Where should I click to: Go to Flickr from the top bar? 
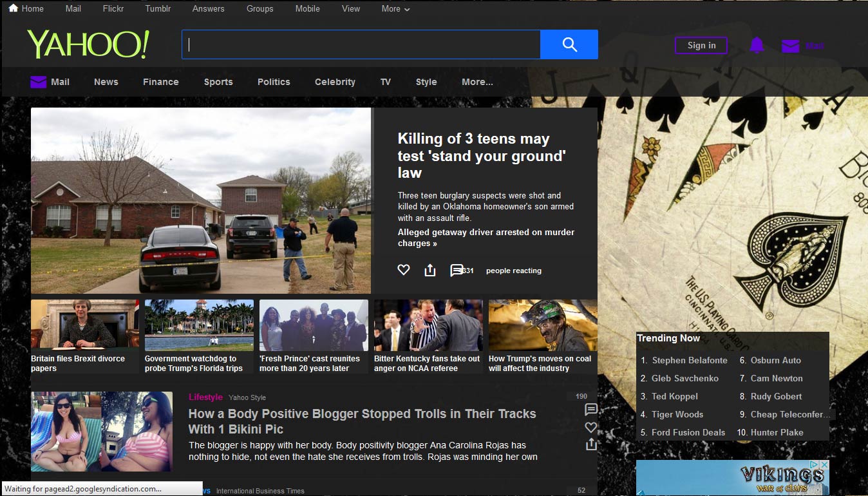click(113, 9)
